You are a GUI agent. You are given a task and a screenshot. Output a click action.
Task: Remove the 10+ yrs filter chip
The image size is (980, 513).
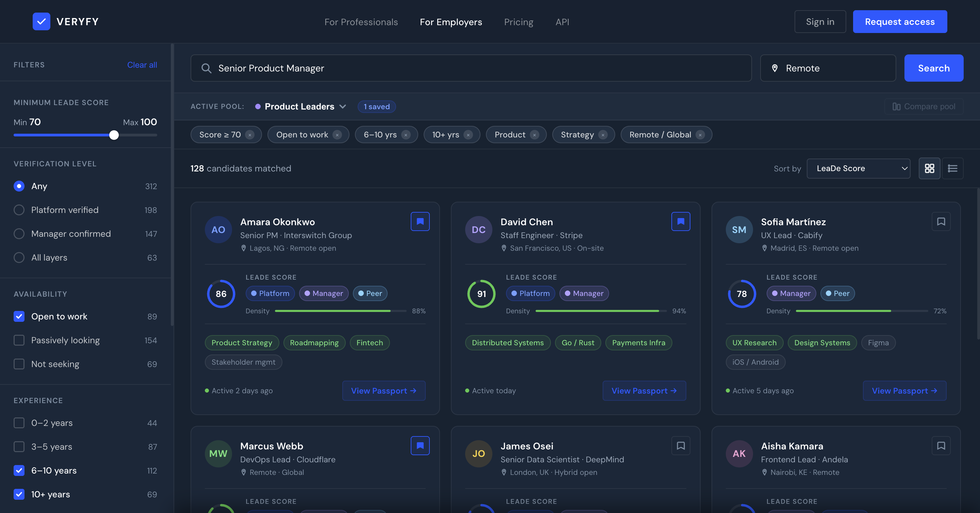tap(468, 135)
